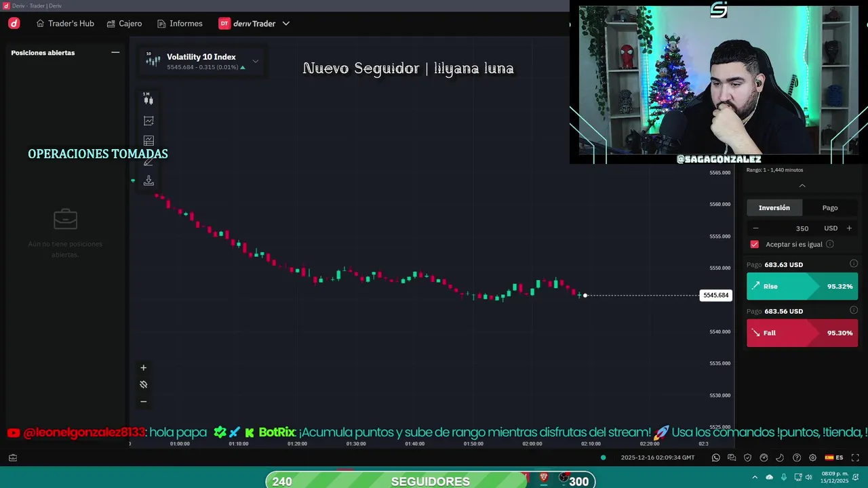The width and height of the screenshot is (868, 488).
Task: Open the chart templates tool
Action: 149,140
